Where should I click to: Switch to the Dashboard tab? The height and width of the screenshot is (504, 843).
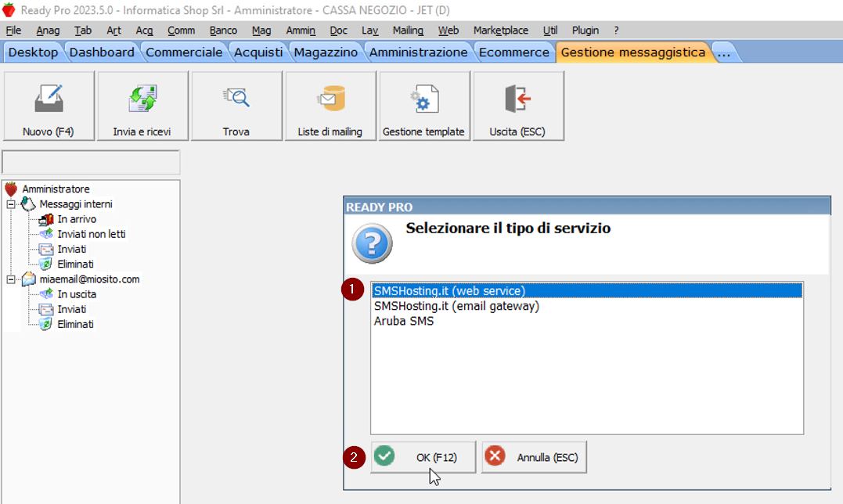pos(103,52)
